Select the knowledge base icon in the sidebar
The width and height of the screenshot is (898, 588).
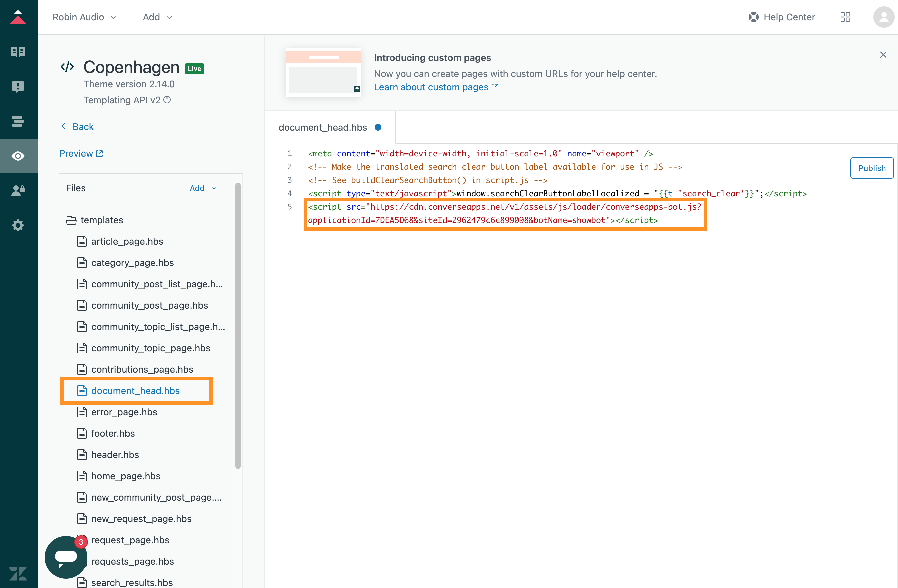[x=18, y=52]
